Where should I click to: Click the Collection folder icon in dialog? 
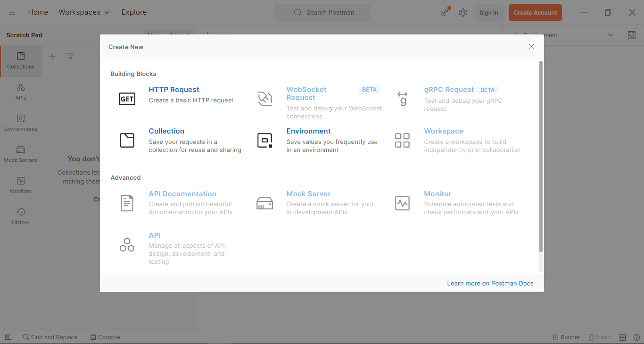tap(127, 140)
